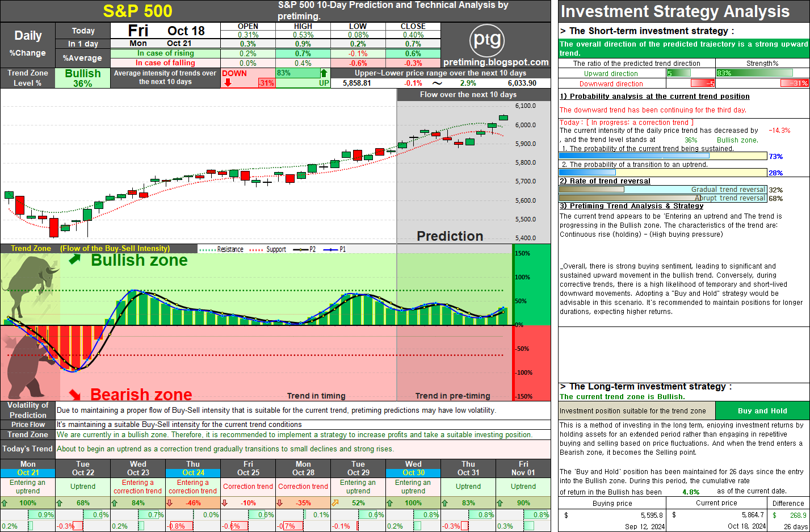This screenshot has width=810, height=532.
Task: Open Pretiming Trend Analysis & Strategy heading
Action: click(632, 206)
